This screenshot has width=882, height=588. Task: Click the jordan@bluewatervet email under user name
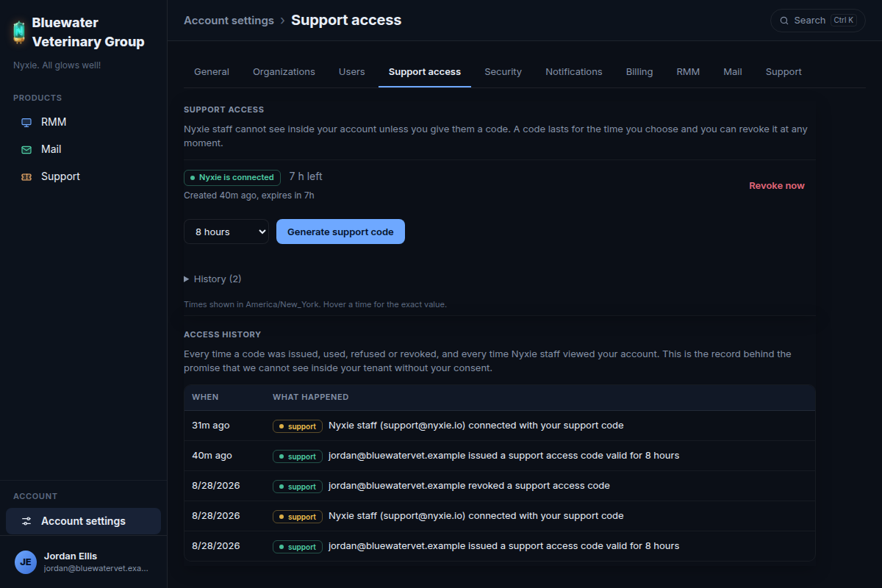coord(96,568)
